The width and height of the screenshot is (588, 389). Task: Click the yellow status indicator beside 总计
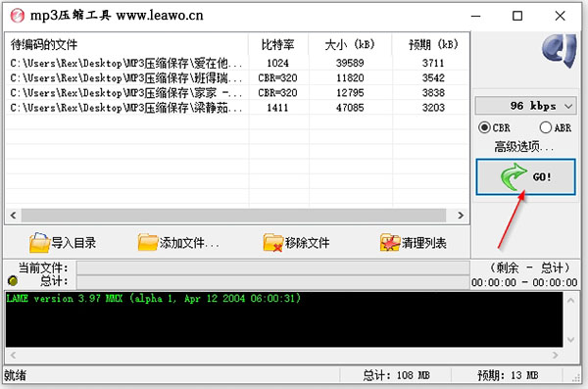point(13,280)
